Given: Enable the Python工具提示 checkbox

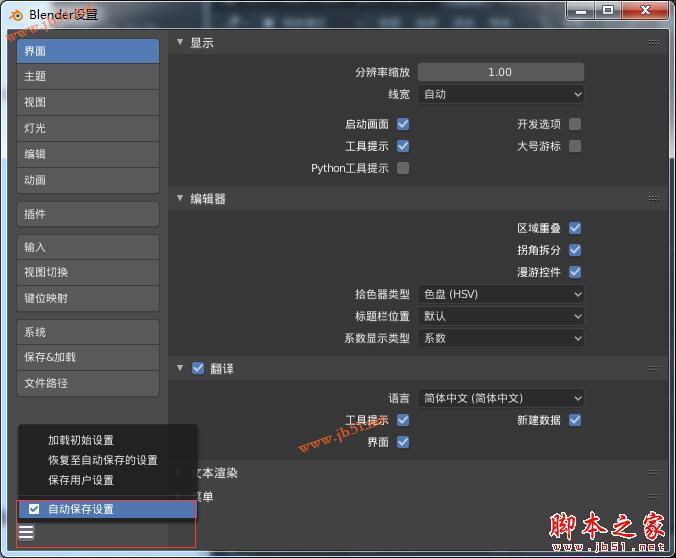Looking at the screenshot, I should tap(403, 168).
